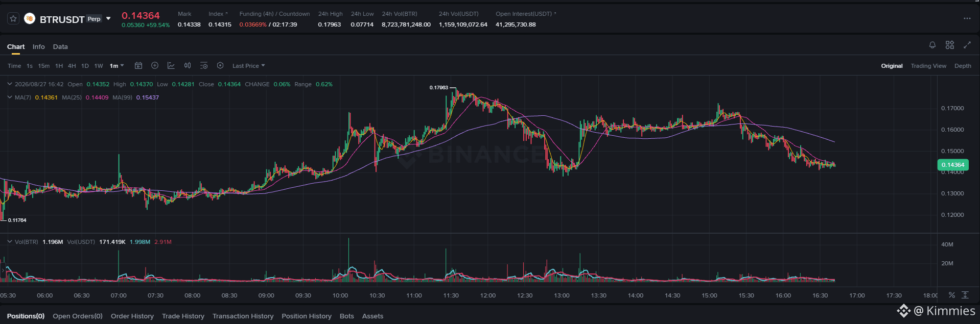Viewport: 980px width, 324px height.
Task: Expand chart to fullscreen
Action: (x=967, y=45)
